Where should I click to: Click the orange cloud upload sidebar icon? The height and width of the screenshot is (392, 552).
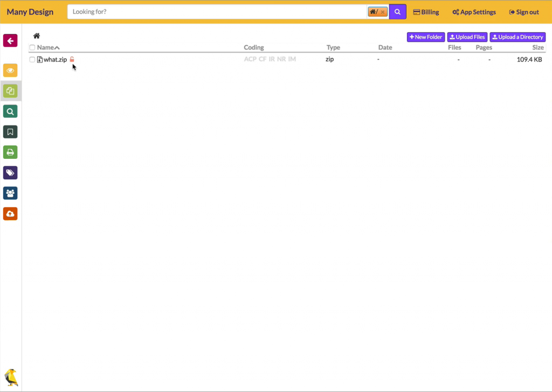pyautogui.click(x=10, y=214)
